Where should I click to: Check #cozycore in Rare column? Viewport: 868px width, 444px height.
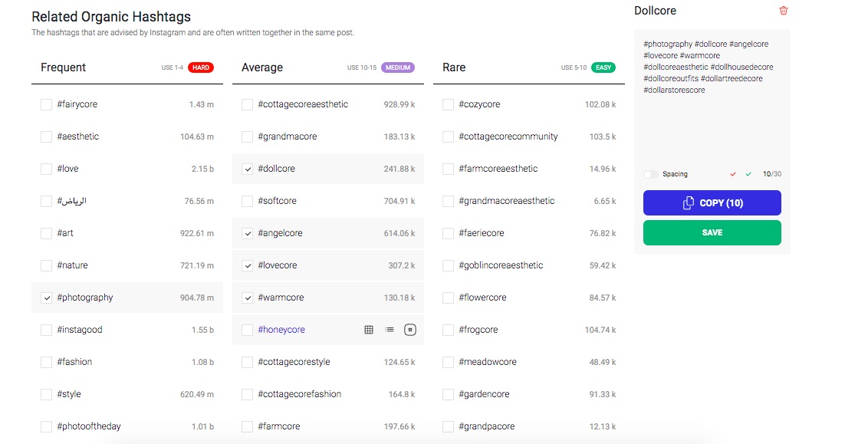(446, 104)
